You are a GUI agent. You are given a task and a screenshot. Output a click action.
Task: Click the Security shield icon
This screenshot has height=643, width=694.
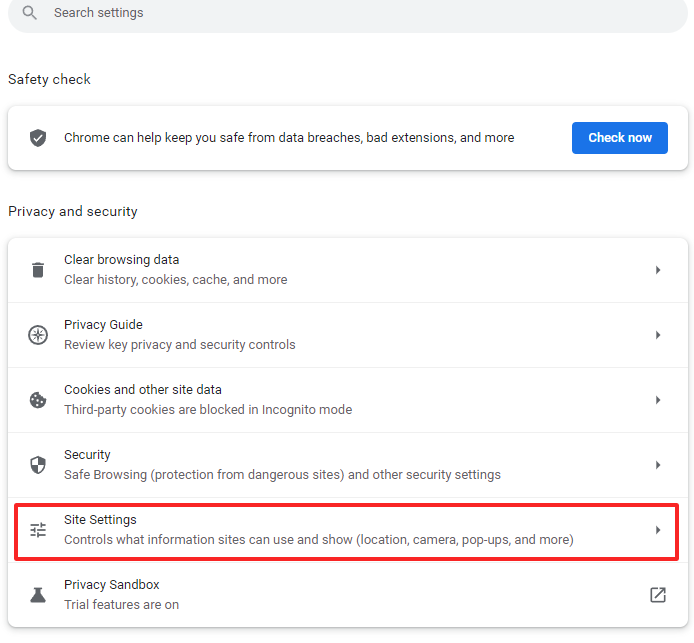pyautogui.click(x=38, y=465)
